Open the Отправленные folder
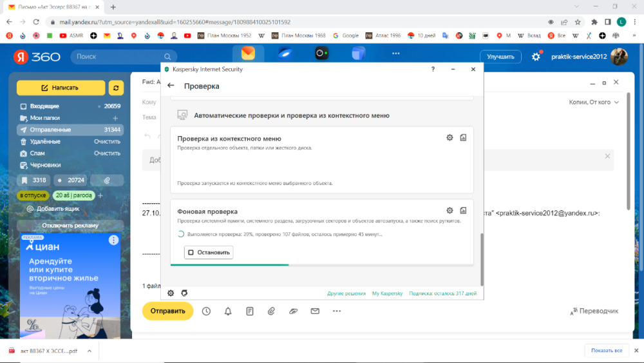The image size is (644, 363). [70, 130]
